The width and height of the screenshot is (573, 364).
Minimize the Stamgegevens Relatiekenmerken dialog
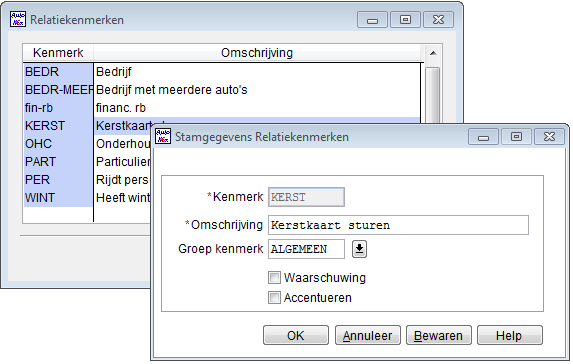483,137
